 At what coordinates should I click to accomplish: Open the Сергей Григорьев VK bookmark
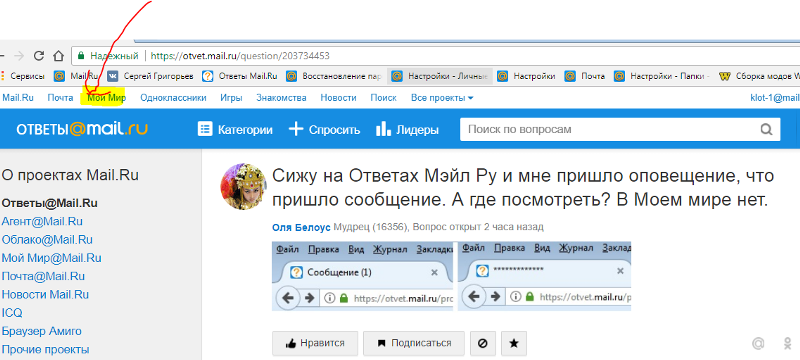pyautogui.click(x=151, y=76)
